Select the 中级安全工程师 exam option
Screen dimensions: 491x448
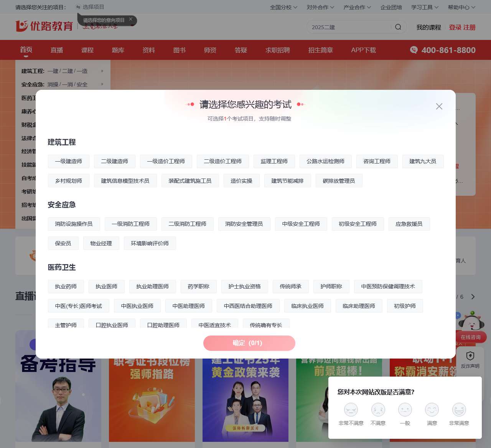[x=301, y=224]
